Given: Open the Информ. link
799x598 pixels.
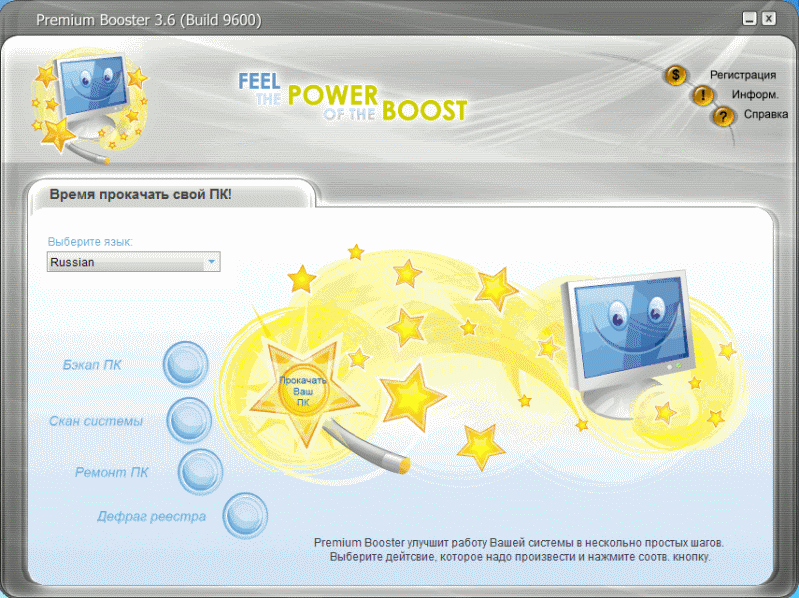Looking at the screenshot, I should click(755, 95).
